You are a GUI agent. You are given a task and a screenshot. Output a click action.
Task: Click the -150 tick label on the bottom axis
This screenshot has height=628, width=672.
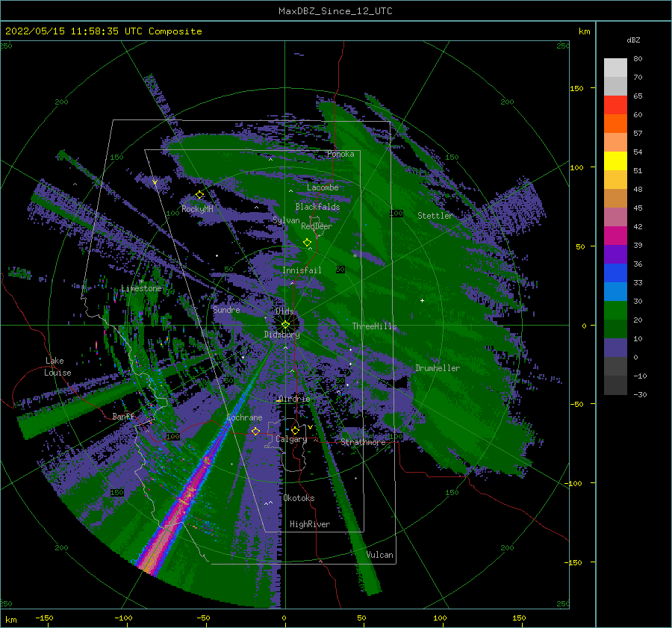pyautogui.click(x=44, y=618)
